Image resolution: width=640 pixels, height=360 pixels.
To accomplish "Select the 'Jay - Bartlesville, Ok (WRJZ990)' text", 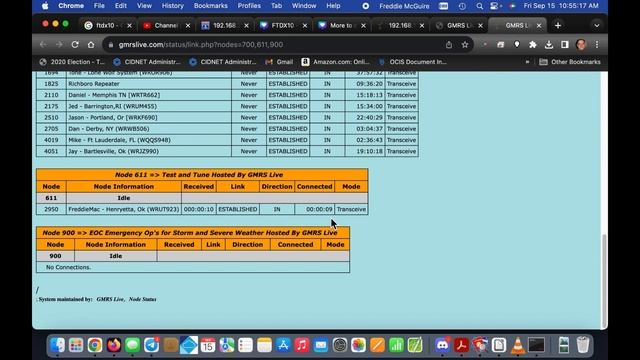I will 113,151.
